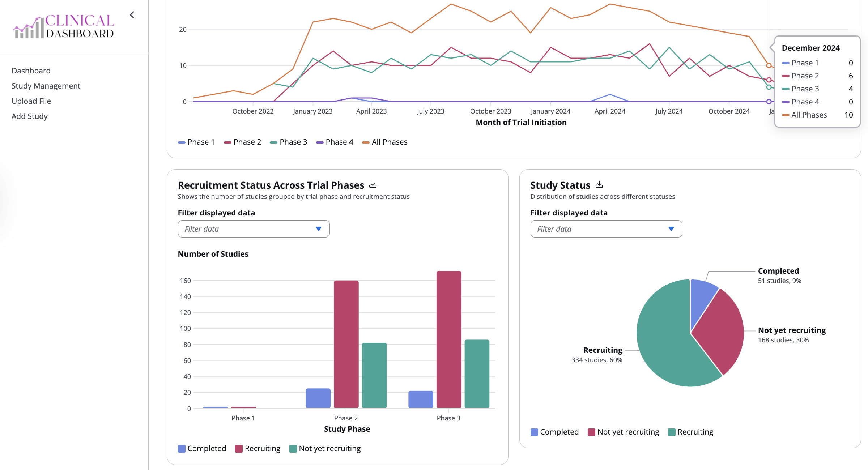Click the Study Status filter dropdown arrow

pos(671,229)
